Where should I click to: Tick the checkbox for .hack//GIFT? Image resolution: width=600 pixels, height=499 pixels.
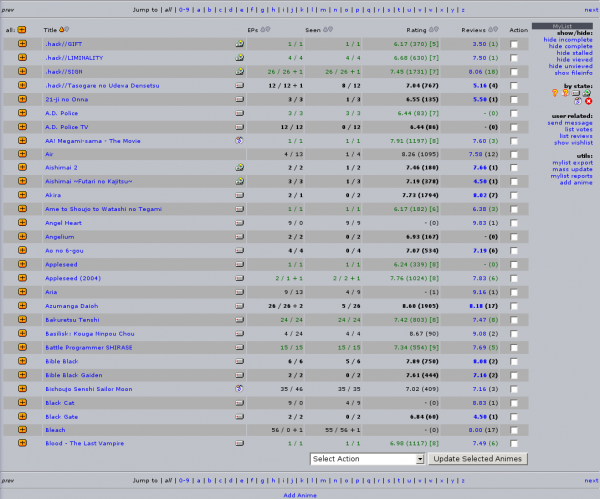[x=514, y=45]
